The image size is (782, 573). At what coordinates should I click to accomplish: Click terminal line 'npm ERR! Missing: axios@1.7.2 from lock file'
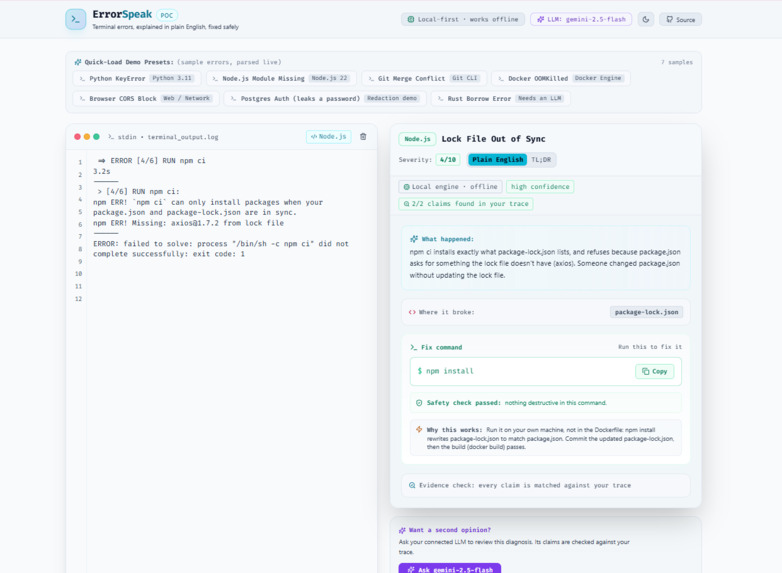pyautogui.click(x=189, y=223)
